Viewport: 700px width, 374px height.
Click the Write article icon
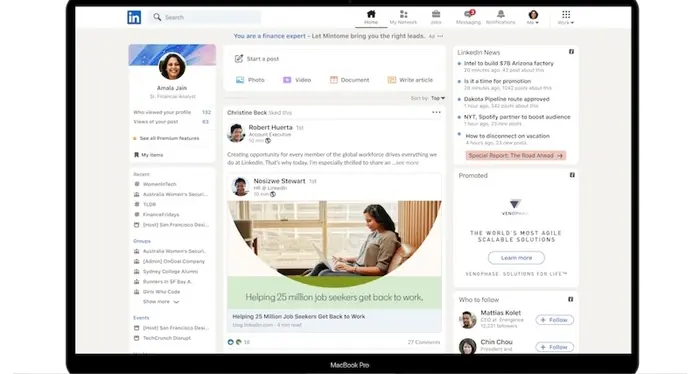[x=392, y=80]
